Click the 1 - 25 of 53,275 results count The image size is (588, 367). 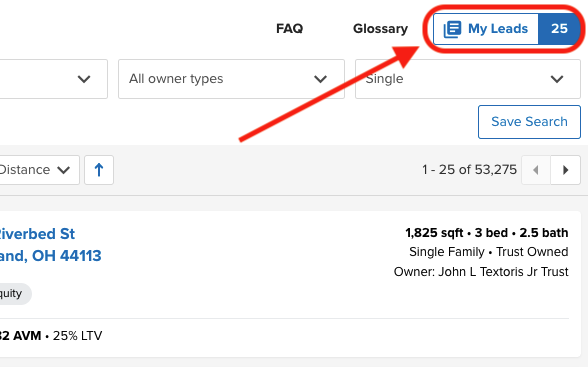point(469,170)
